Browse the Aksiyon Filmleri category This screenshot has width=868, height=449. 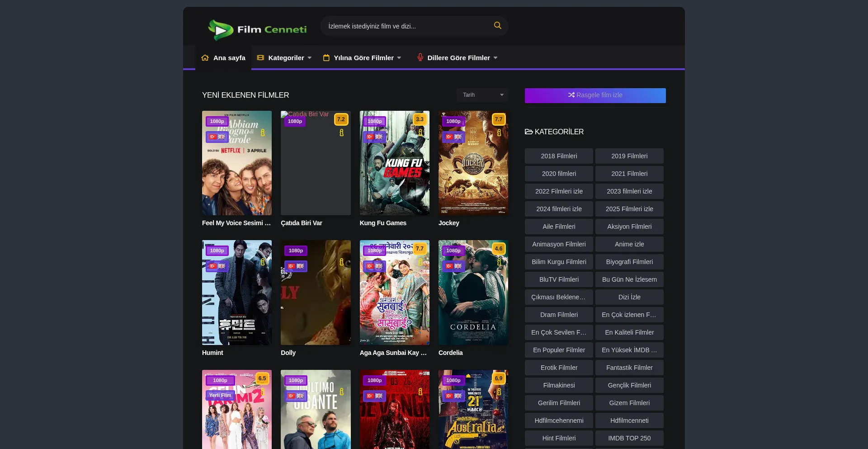[x=629, y=227]
